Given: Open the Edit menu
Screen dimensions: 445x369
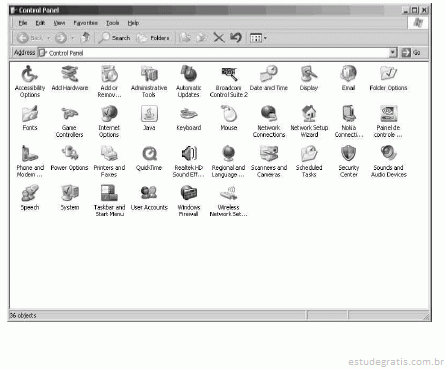Looking at the screenshot, I should [x=40, y=23].
